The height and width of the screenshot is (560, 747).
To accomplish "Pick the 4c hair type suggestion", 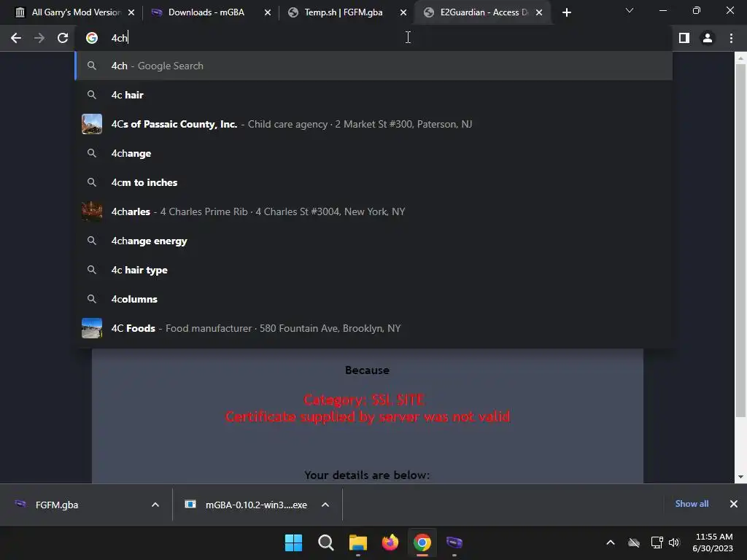I will [373, 270].
